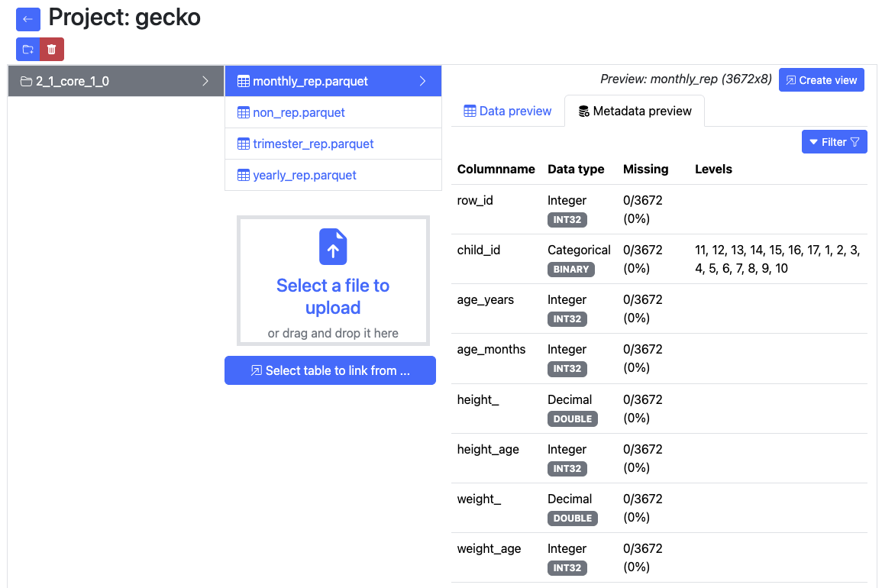The width and height of the screenshot is (882, 588).
Task: Click the add folder icon button
Action: [28, 50]
